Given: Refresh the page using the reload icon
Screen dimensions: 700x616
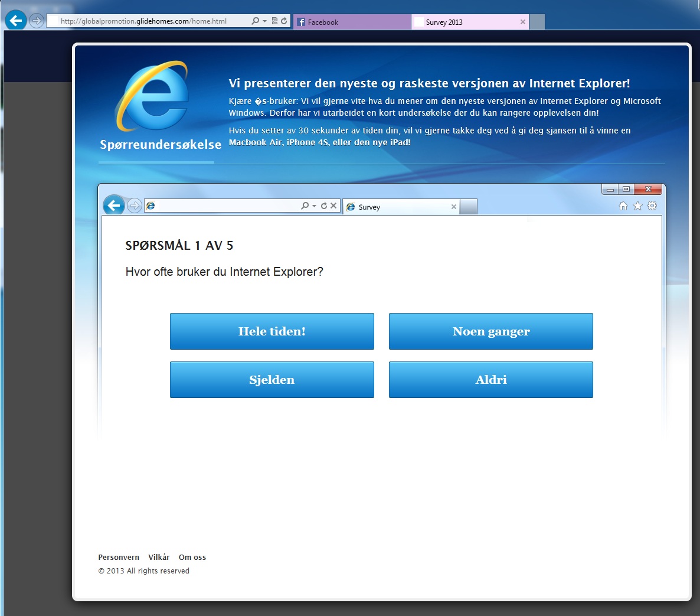Looking at the screenshot, I should tap(284, 21).
